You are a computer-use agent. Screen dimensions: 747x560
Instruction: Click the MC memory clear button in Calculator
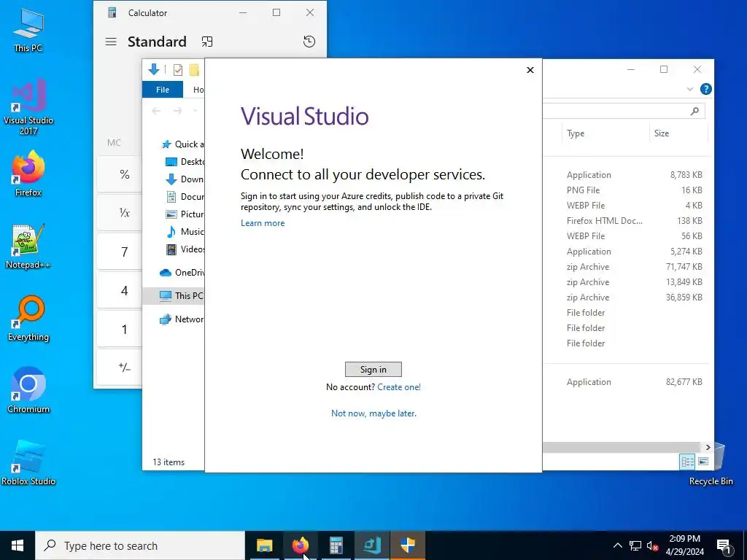[114, 142]
